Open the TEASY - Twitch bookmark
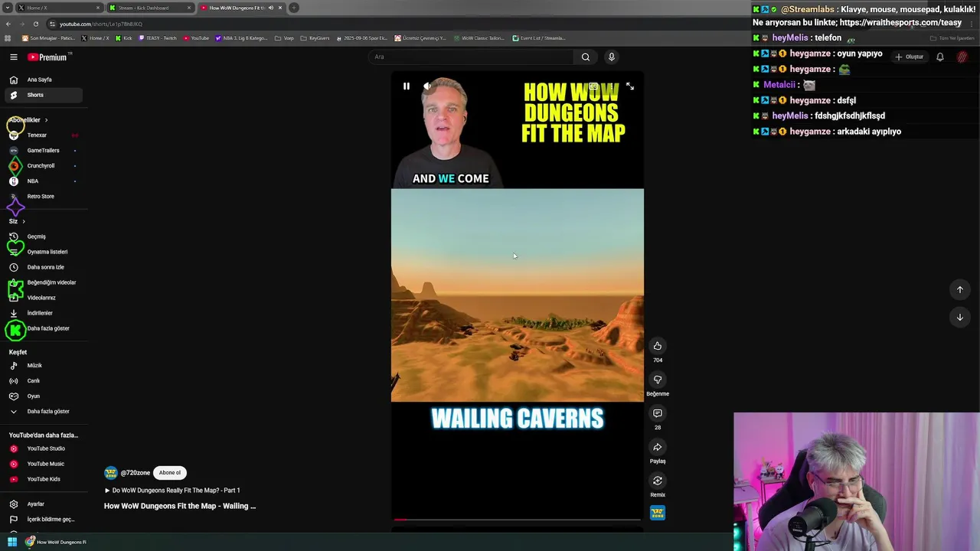This screenshot has height=551, width=980. point(158,38)
